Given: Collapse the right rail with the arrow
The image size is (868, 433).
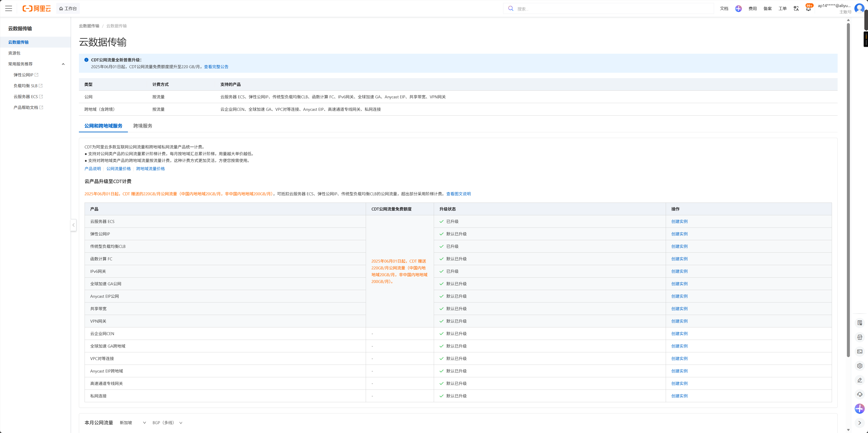Looking at the screenshot, I should pyautogui.click(x=860, y=423).
